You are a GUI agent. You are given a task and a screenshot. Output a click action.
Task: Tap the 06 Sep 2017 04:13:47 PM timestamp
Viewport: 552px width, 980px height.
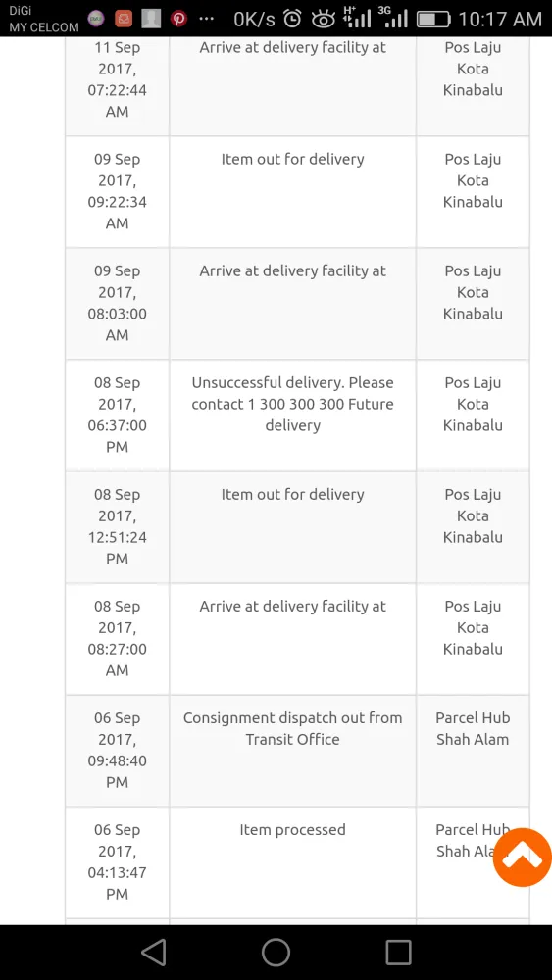(x=117, y=861)
